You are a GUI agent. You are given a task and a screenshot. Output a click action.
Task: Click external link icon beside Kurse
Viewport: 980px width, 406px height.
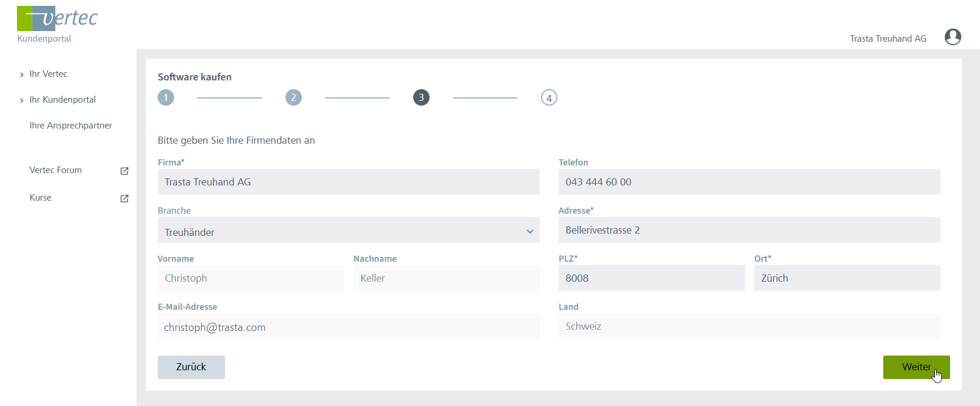pos(124,198)
